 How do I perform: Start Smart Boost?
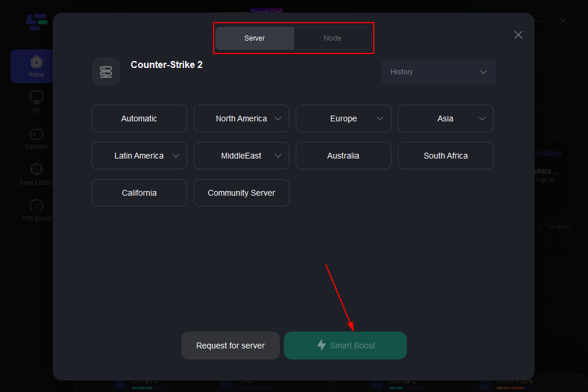(345, 346)
